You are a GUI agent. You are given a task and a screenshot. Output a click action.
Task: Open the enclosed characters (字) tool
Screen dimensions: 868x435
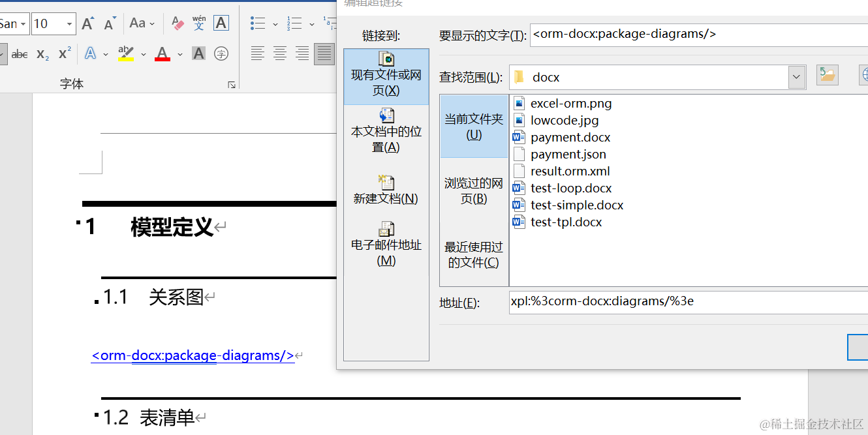[221, 53]
